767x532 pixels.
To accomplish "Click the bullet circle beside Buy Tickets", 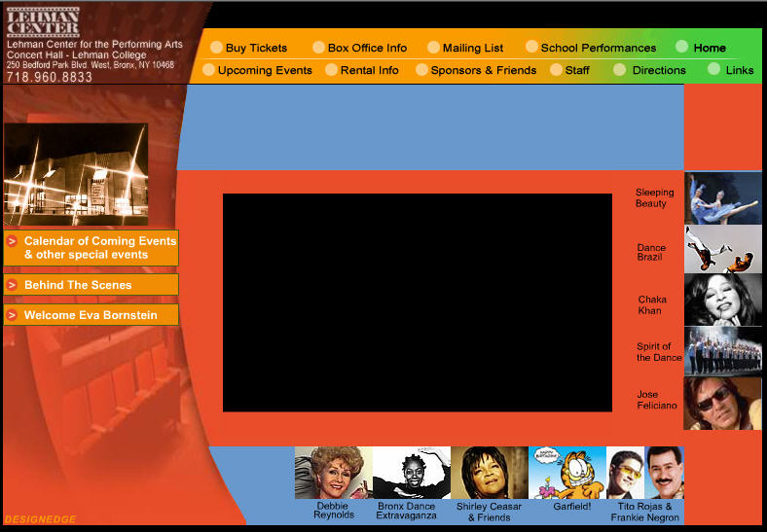I will (216, 48).
